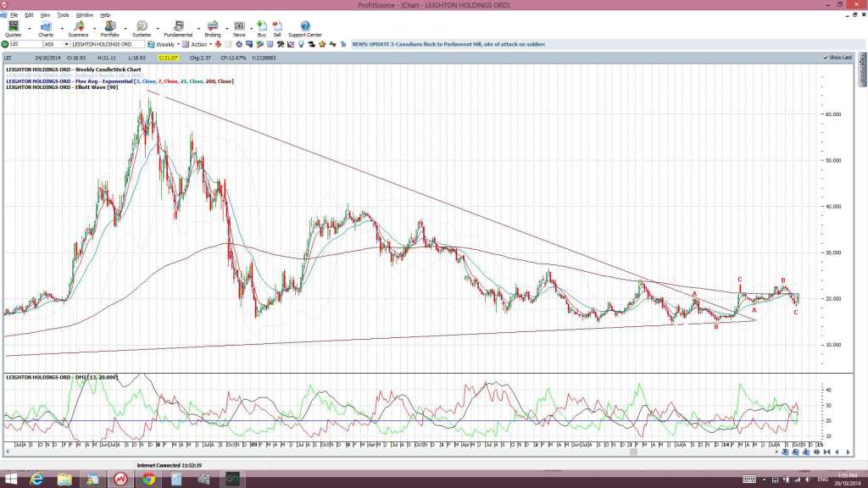The width and height of the screenshot is (868, 488).
Task: Click the taskbar clock and date
Action: (848, 480)
